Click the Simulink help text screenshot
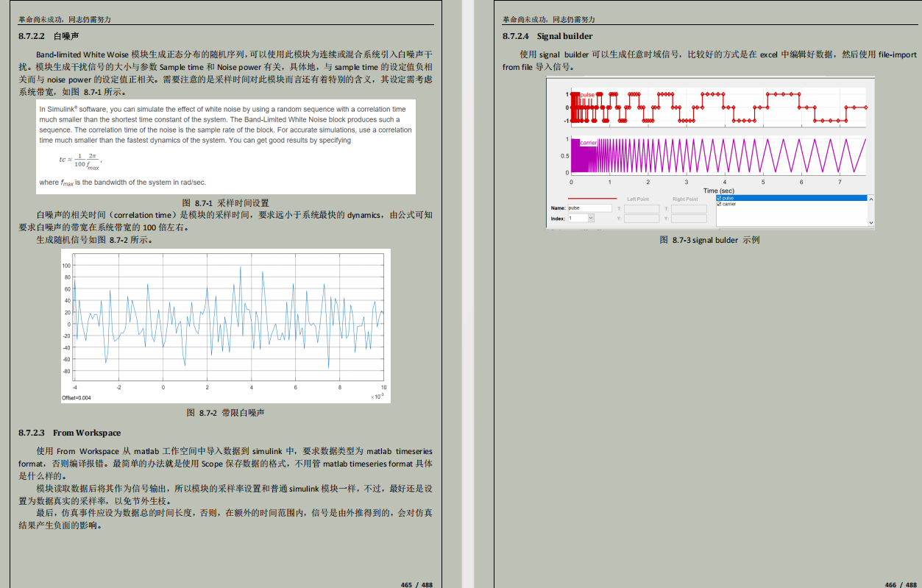Screen dimensions: 922x588 coord(225,146)
